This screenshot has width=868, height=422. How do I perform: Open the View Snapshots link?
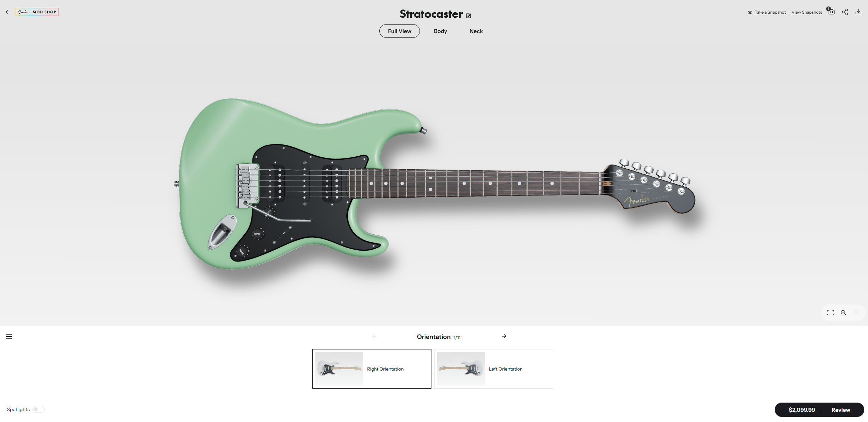tap(807, 12)
